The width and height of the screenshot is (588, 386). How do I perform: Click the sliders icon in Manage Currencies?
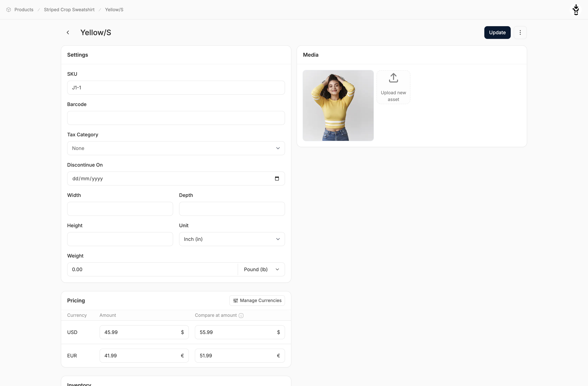235,301
